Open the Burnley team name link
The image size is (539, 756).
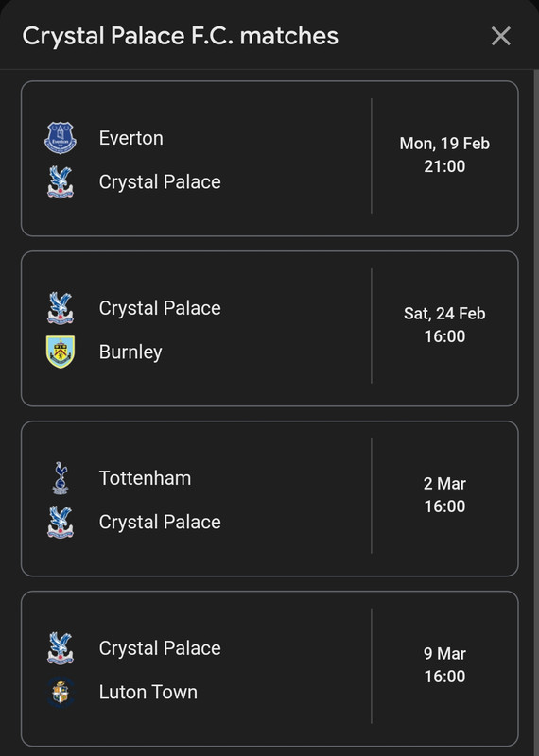pos(130,352)
